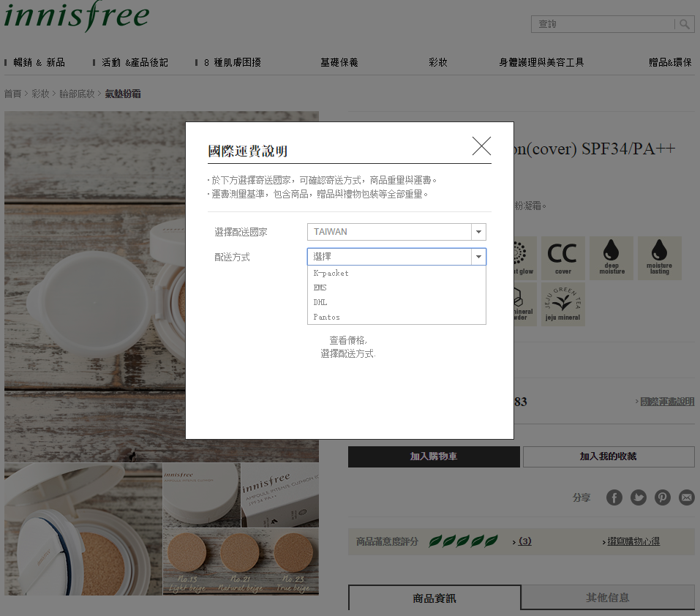Open the 活動 &產品後記 menu
This screenshot has height=616, width=700.
[x=135, y=62]
